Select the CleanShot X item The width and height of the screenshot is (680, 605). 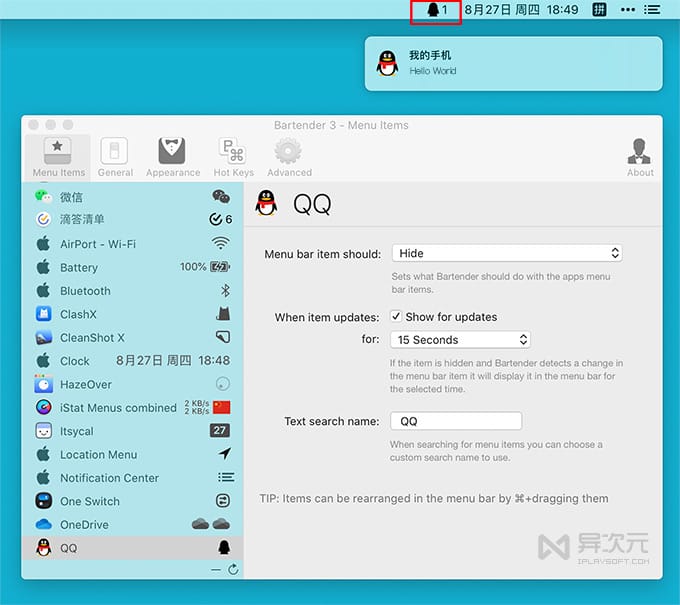coord(132,337)
